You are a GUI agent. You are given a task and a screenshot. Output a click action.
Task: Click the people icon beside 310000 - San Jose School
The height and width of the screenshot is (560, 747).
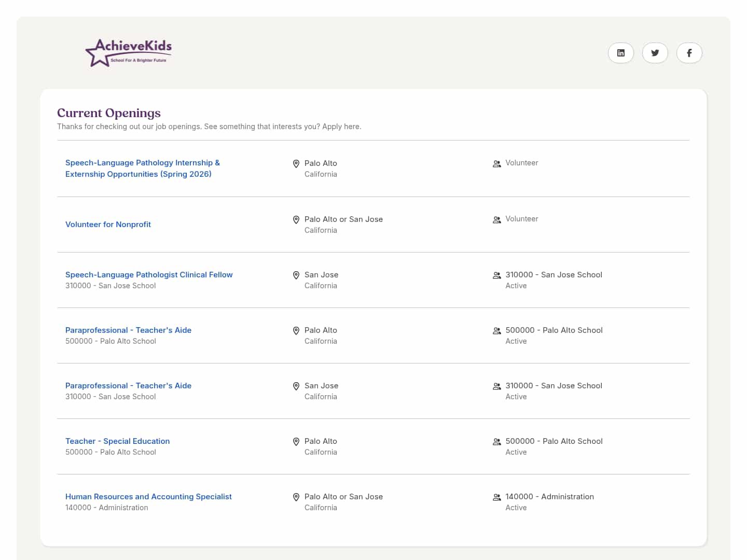[496, 275]
